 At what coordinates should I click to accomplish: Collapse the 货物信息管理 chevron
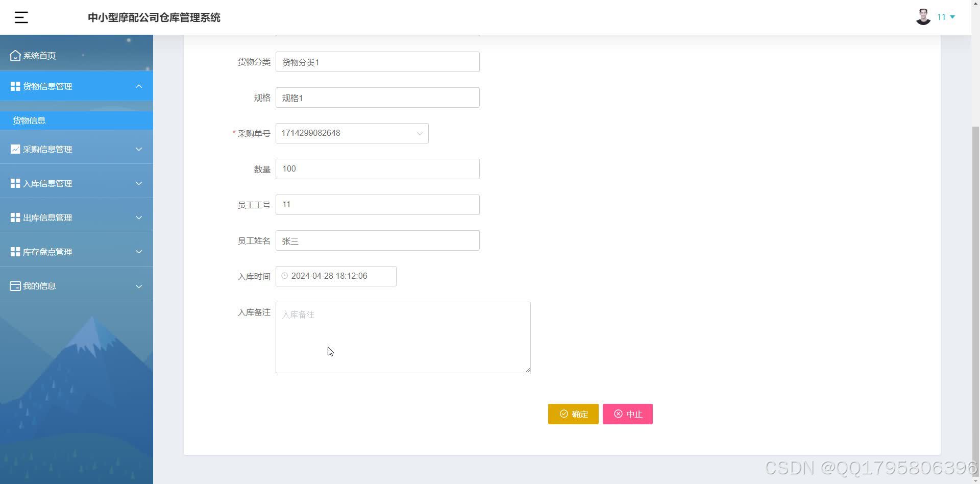click(139, 86)
